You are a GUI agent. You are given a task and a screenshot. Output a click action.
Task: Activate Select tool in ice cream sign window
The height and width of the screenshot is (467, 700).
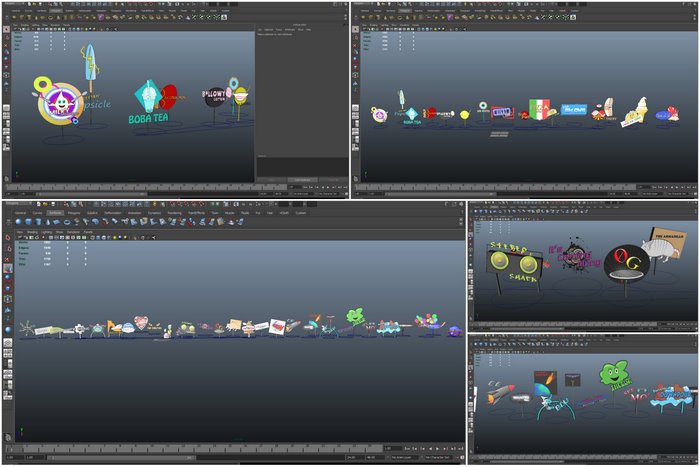tap(356, 29)
